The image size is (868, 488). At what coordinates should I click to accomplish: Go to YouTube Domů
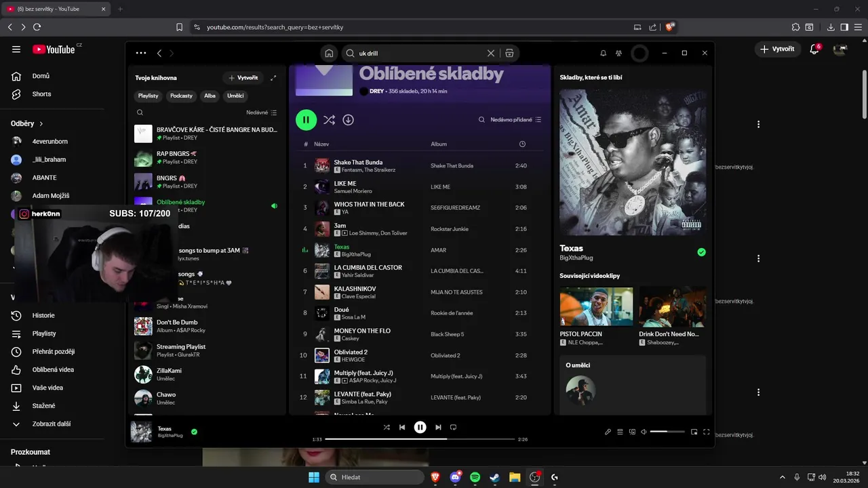coord(41,76)
